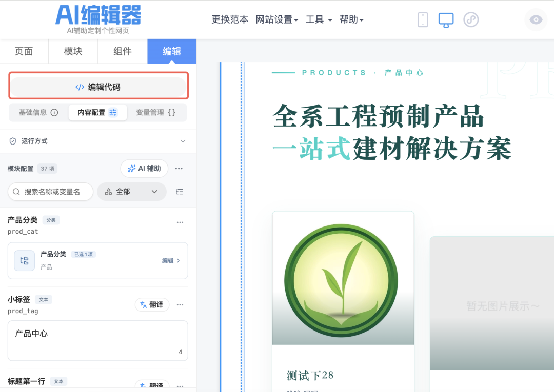
Task: Select the 内容配置 sub-tab
Action: [97, 113]
